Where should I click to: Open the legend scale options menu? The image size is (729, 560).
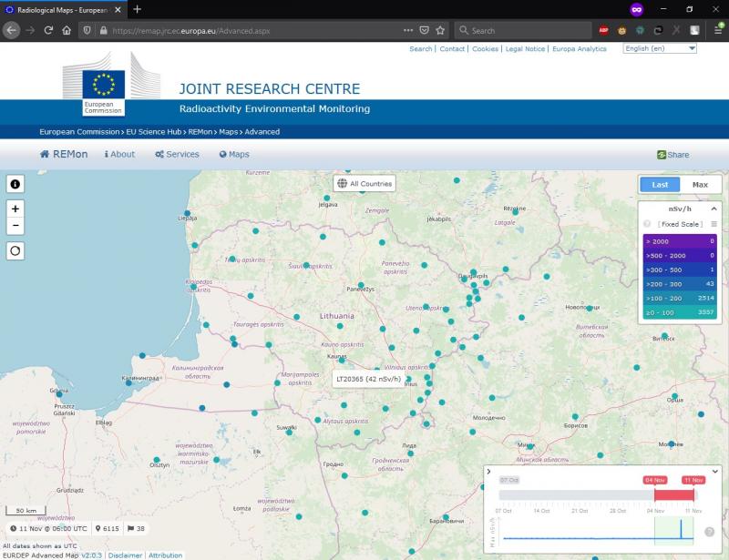(714, 224)
